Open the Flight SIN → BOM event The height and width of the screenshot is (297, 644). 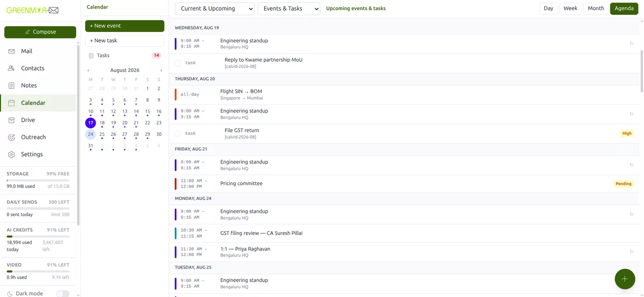[404, 94]
